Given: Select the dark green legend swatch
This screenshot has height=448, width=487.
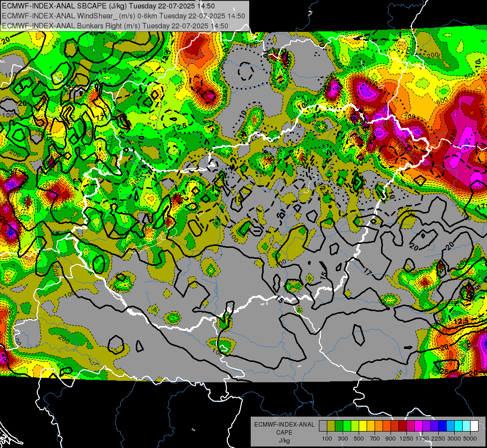Looking at the screenshot, I should (339, 426).
